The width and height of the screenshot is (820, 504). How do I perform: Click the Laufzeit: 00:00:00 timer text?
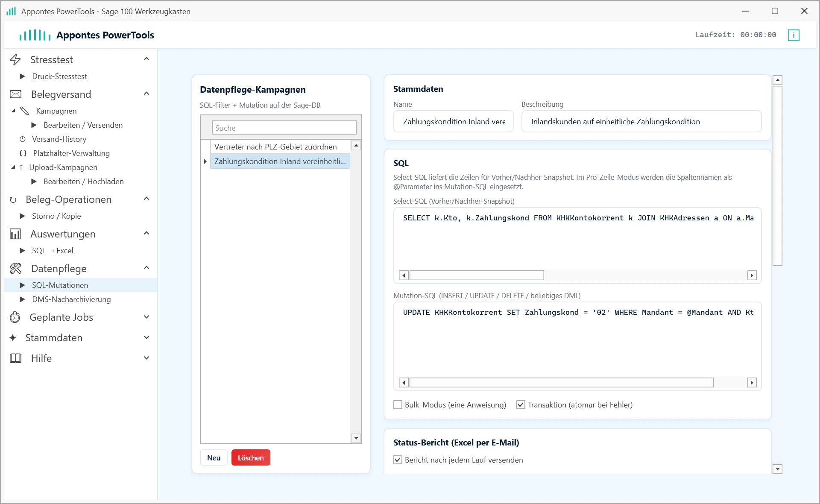[x=735, y=35]
